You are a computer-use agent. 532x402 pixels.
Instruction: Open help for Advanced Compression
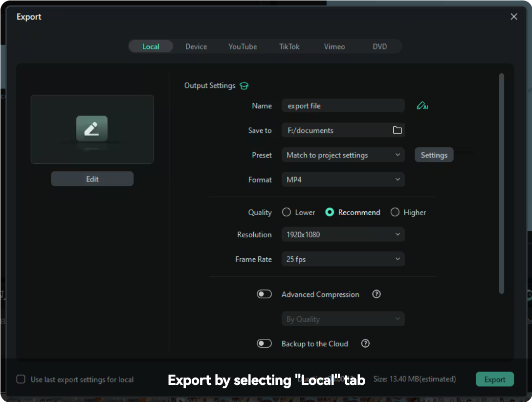[377, 294]
